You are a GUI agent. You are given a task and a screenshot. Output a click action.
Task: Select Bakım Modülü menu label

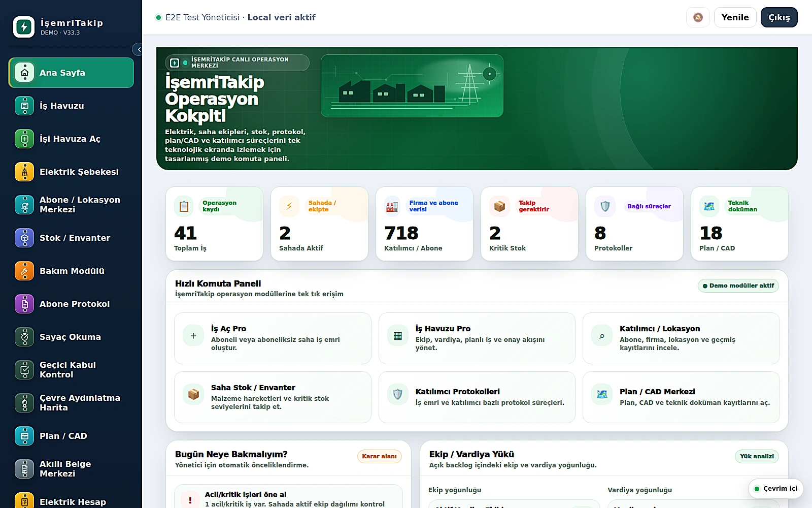pyautogui.click(x=72, y=271)
